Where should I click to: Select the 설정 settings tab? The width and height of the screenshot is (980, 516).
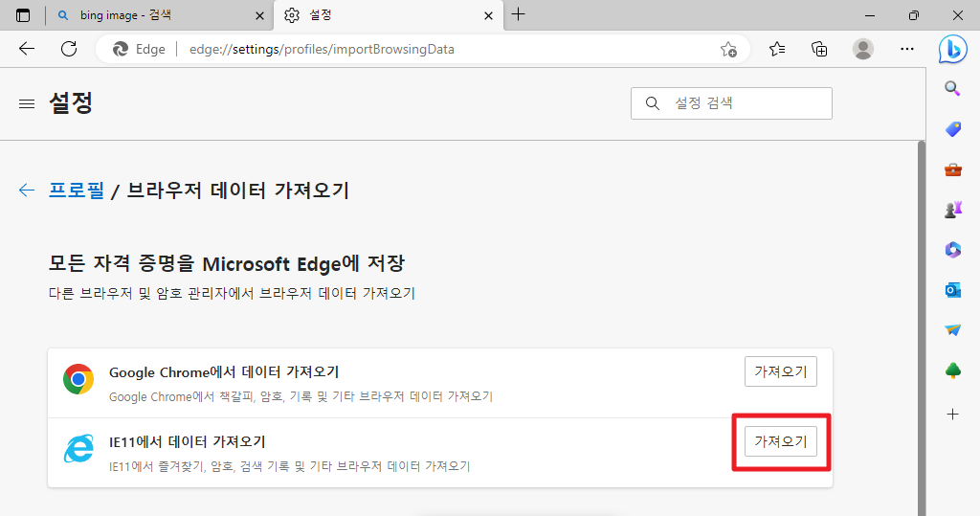388,15
